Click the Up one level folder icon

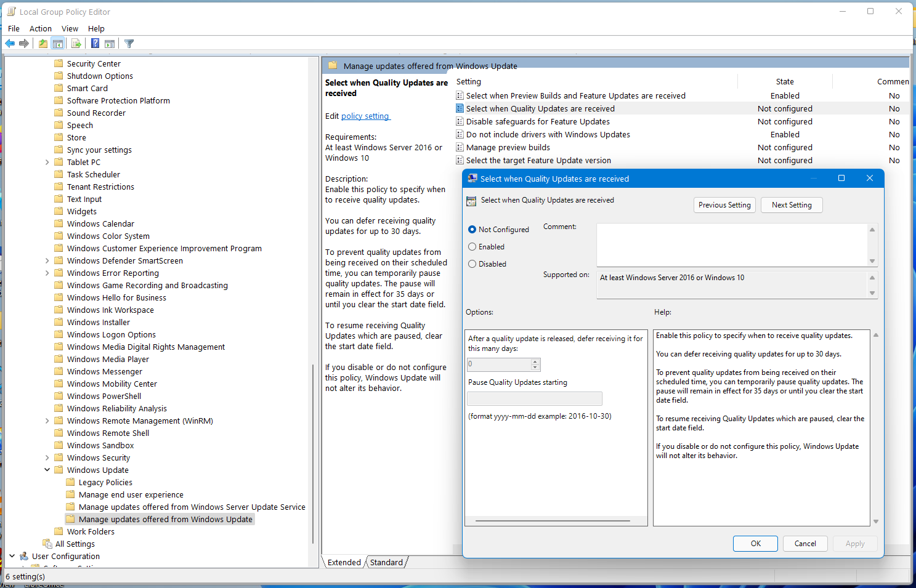[43, 44]
